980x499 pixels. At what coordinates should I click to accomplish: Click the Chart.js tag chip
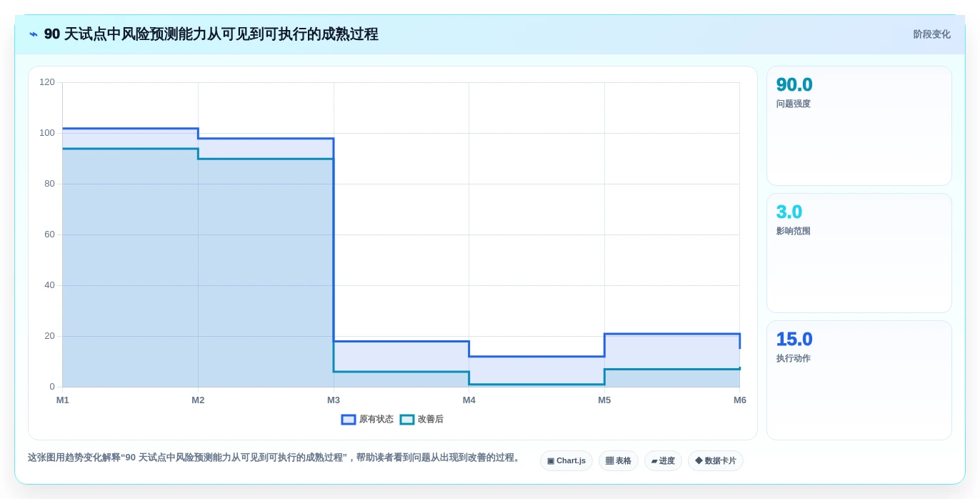coord(566,461)
